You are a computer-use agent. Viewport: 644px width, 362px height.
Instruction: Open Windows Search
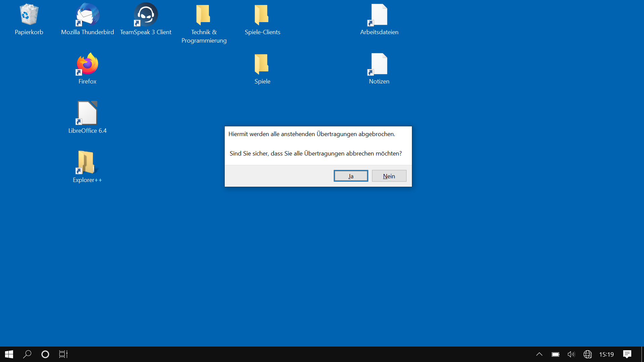click(27, 354)
